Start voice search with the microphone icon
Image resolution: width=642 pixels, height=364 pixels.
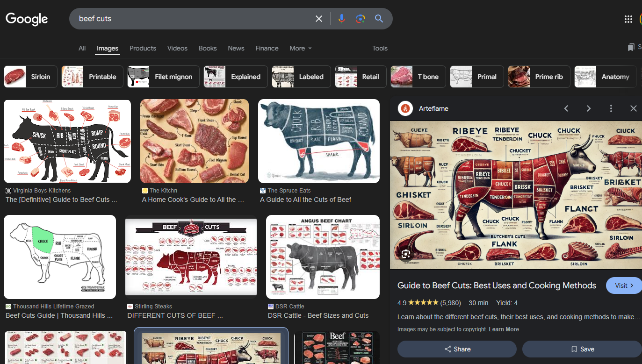[342, 19]
